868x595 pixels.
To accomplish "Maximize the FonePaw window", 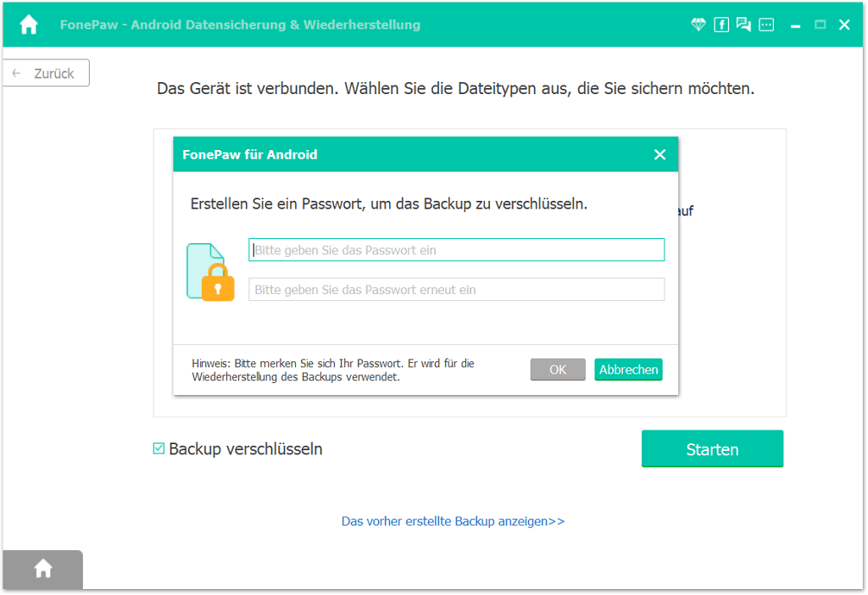I will pyautogui.click(x=820, y=25).
